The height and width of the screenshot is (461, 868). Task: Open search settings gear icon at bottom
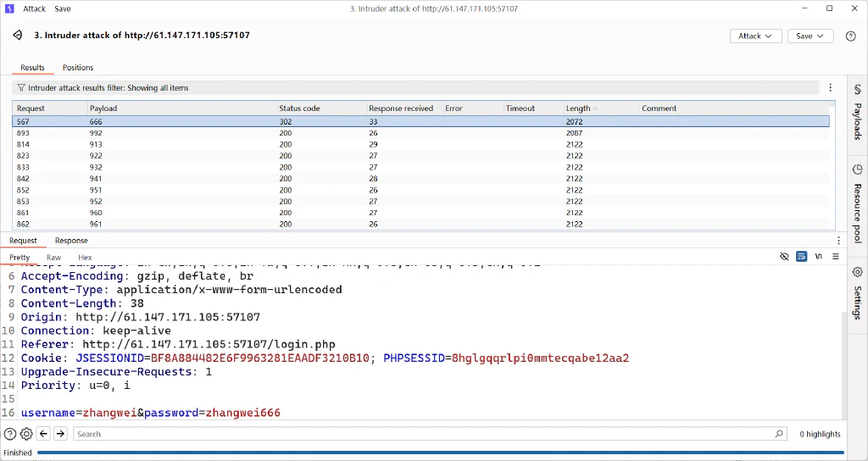click(x=26, y=434)
